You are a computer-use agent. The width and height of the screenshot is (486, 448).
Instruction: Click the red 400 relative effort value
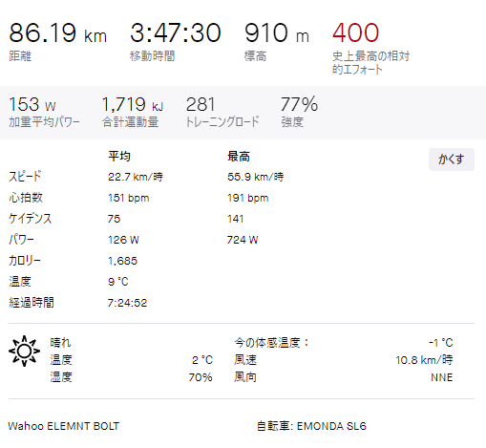[355, 32]
